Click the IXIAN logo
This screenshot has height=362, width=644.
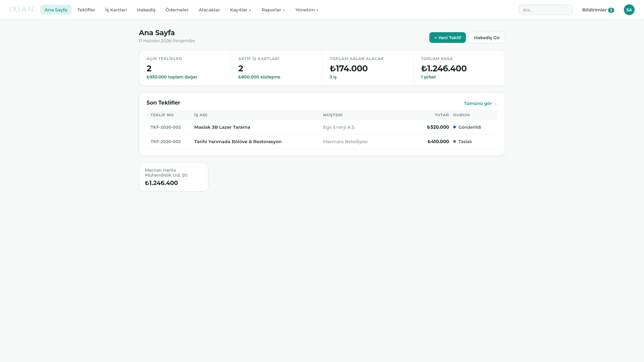pos(21,9)
